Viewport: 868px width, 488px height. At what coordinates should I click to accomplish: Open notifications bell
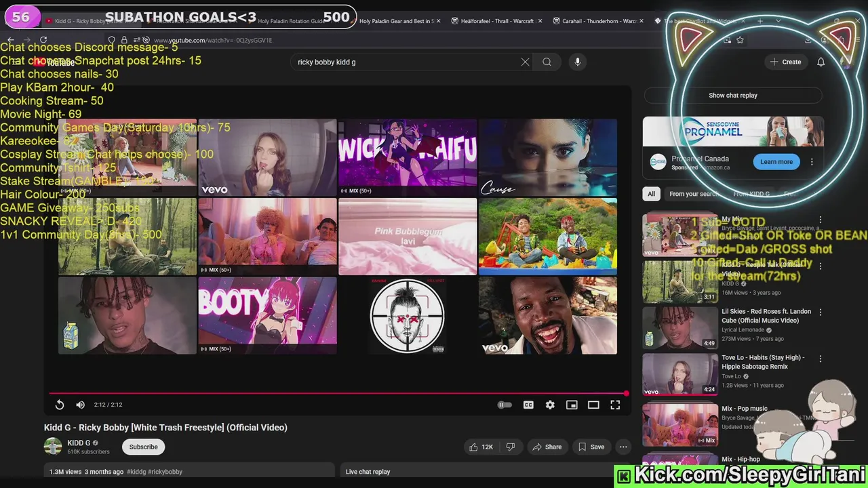coord(821,62)
